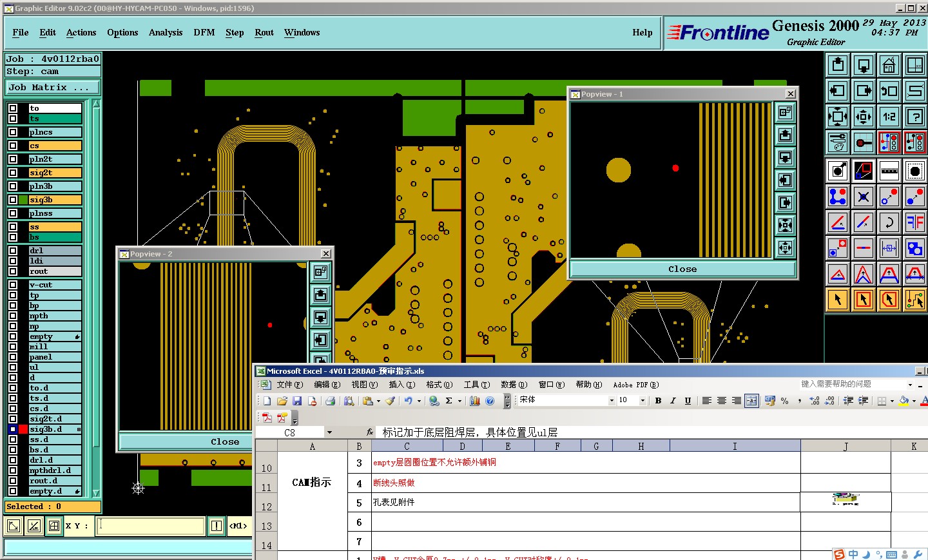This screenshot has width=928, height=560.
Task: Click the blue connected dots net icon
Action: 838,197
